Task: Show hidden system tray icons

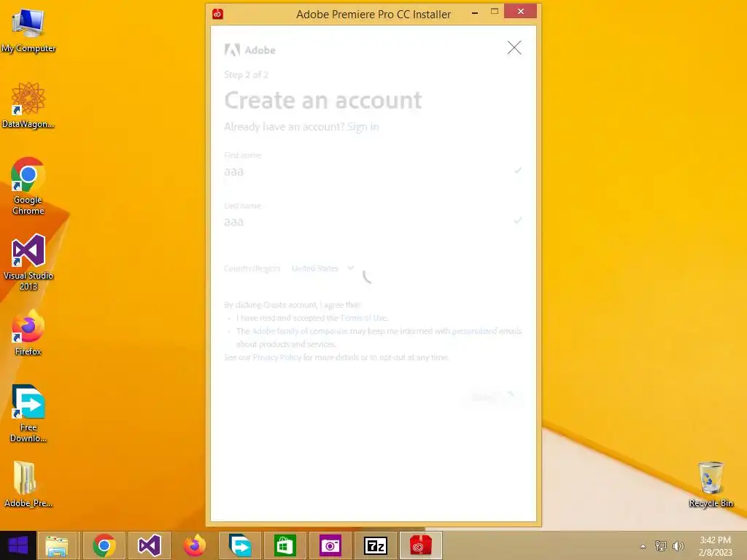Action: coord(643,546)
